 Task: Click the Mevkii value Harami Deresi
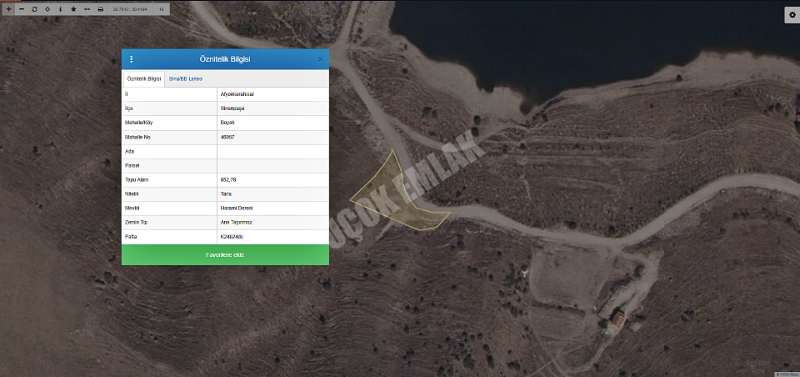(x=237, y=208)
